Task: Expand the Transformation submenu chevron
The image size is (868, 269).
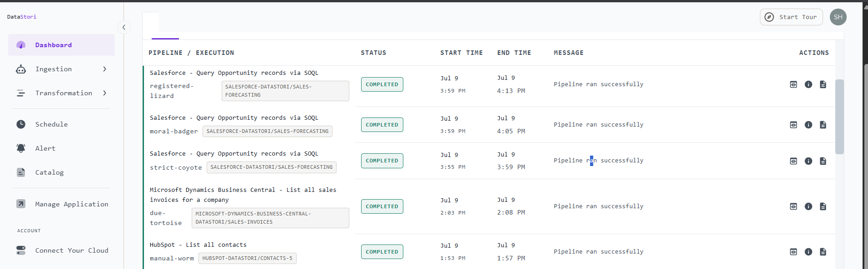Action: (104, 93)
